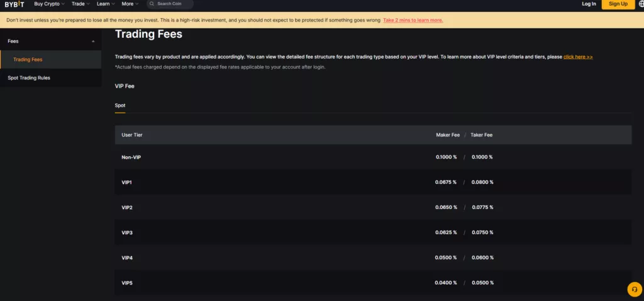
Task: Open the Trade dropdown menu
Action: pos(80,4)
